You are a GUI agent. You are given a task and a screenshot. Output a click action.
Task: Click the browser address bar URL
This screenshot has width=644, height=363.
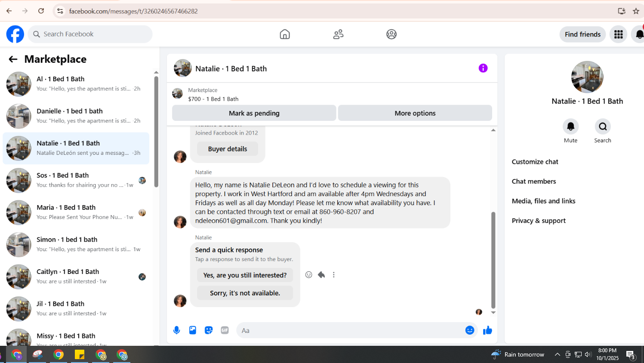133,11
